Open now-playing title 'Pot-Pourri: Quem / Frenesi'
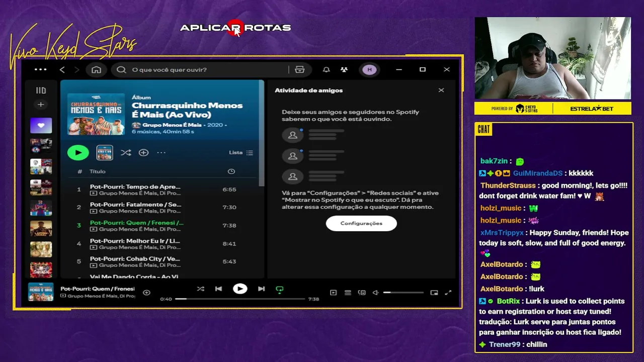 coord(98,289)
